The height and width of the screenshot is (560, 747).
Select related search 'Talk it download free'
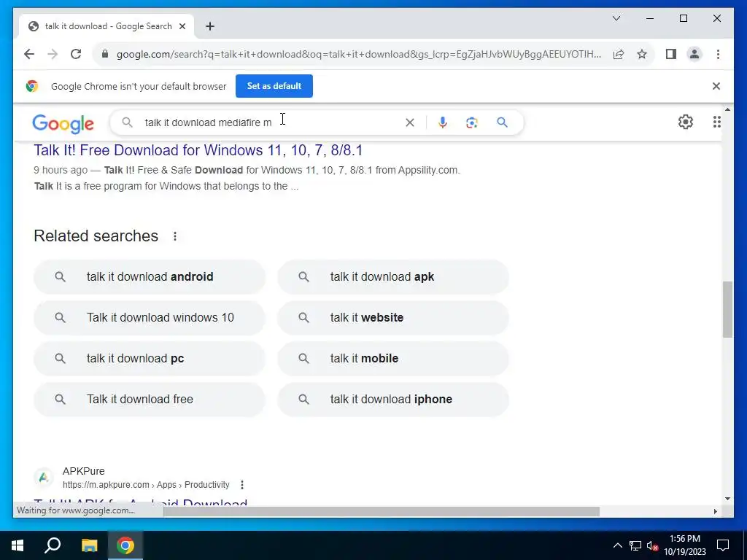point(149,400)
